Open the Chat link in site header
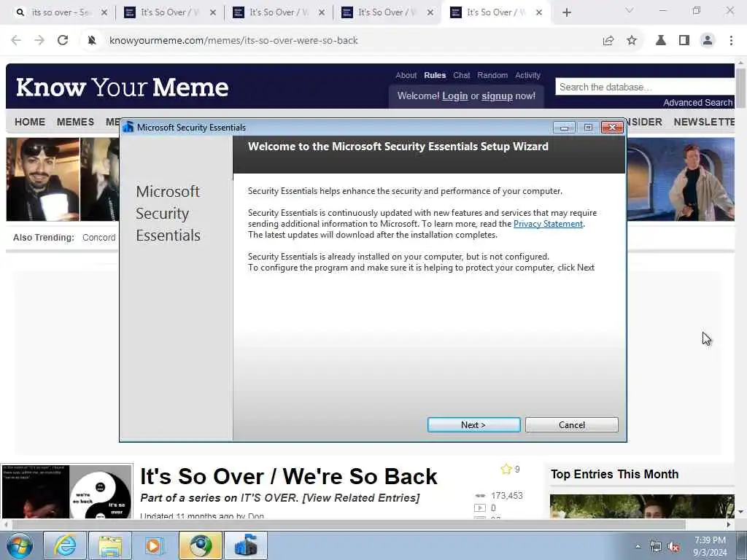The image size is (747, 560). [461, 75]
